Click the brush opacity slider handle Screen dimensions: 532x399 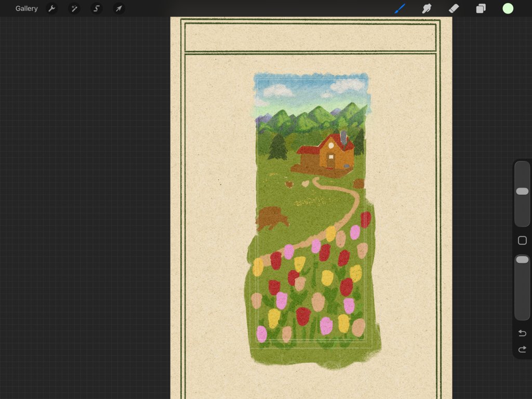(x=522, y=259)
